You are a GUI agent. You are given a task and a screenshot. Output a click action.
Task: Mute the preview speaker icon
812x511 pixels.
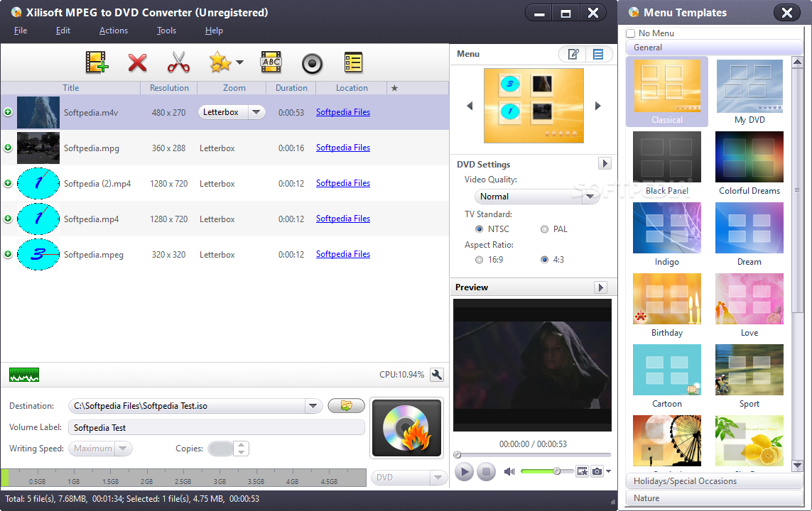[x=509, y=471]
